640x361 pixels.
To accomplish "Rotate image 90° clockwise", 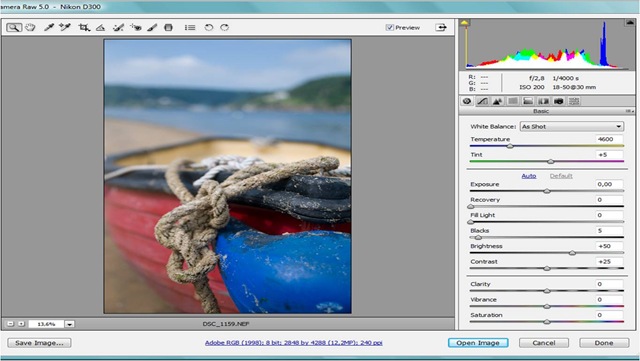I will pyautogui.click(x=224, y=27).
